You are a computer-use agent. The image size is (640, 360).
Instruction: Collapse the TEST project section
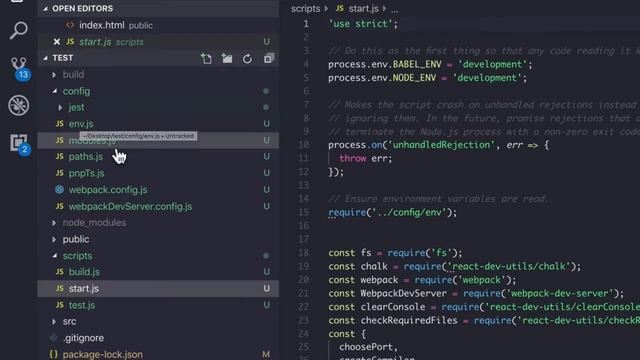(x=45, y=58)
